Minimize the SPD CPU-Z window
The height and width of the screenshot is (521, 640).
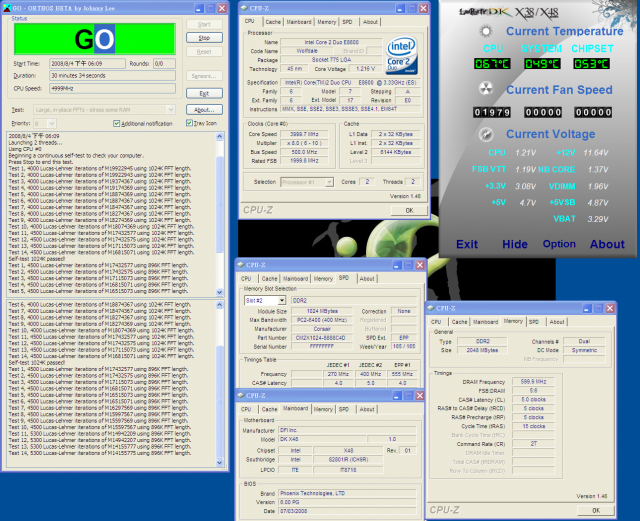pos(396,265)
